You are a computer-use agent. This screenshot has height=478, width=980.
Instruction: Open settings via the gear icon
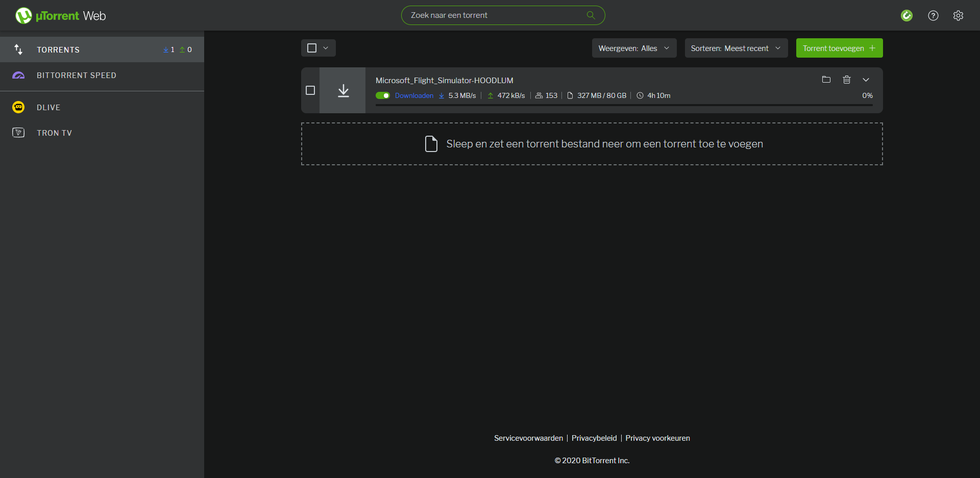point(958,16)
